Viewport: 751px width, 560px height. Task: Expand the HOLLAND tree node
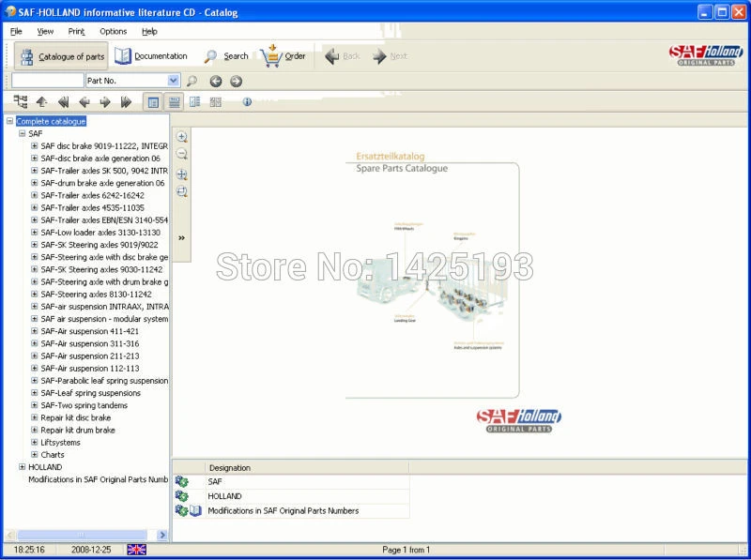click(22, 467)
